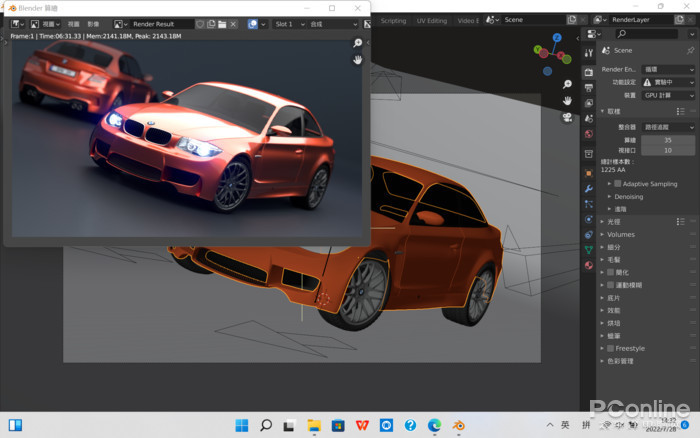The width and height of the screenshot is (700, 438).
Task: Enable the Freestyle checkbox
Action: coord(610,348)
